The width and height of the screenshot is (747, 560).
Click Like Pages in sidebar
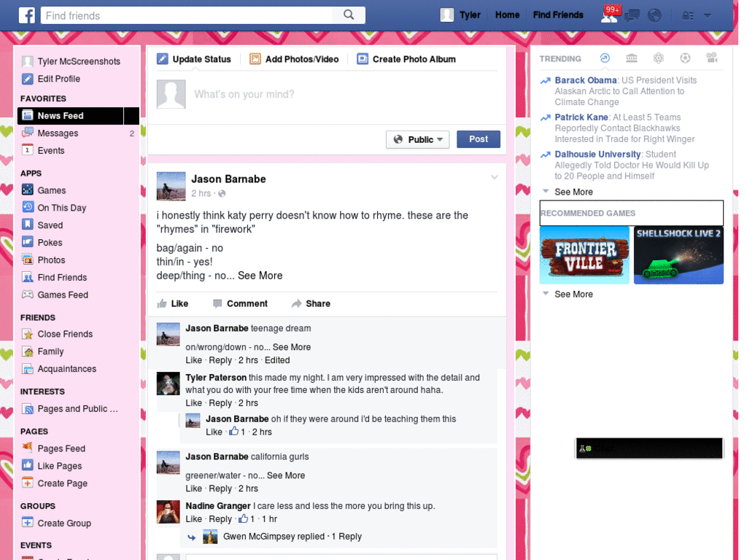60,466
